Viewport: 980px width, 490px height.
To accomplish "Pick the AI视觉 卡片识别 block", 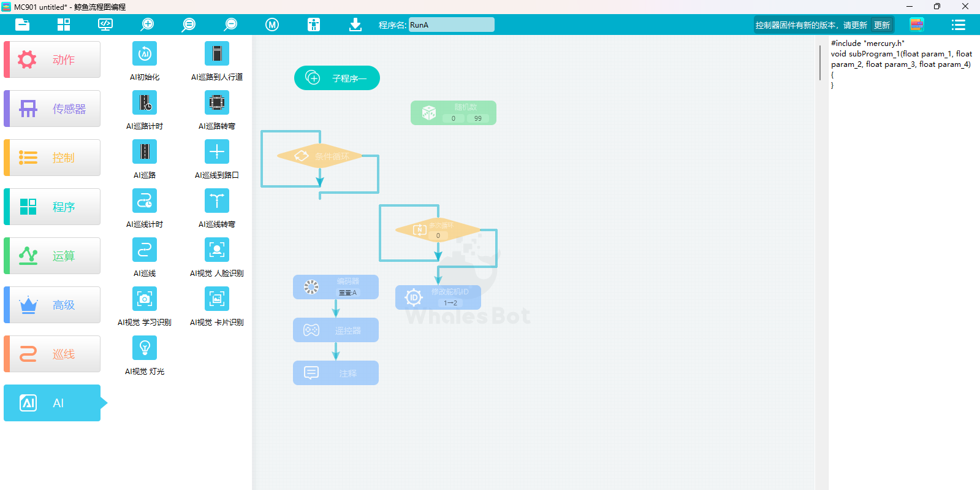I will pyautogui.click(x=217, y=299).
